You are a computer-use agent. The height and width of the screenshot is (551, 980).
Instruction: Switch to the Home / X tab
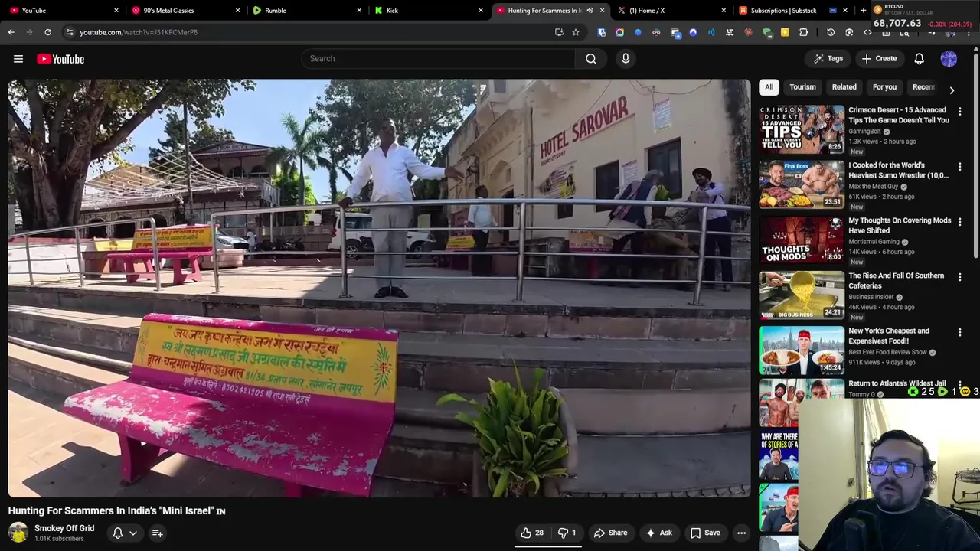point(670,11)
